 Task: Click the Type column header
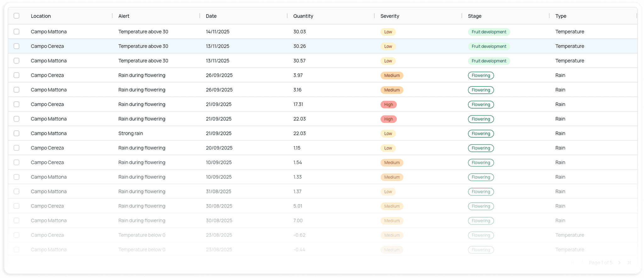[x=561, y=16]
